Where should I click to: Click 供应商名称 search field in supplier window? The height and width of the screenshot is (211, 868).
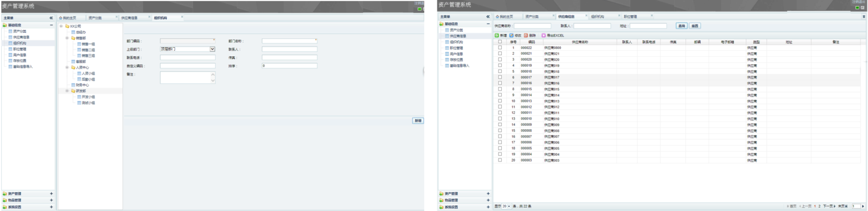pyautogui.click(x=532, y=26)
